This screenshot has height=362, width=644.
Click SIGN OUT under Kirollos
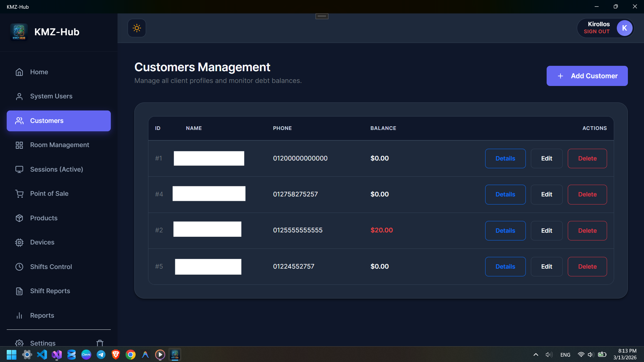(596, 32)
